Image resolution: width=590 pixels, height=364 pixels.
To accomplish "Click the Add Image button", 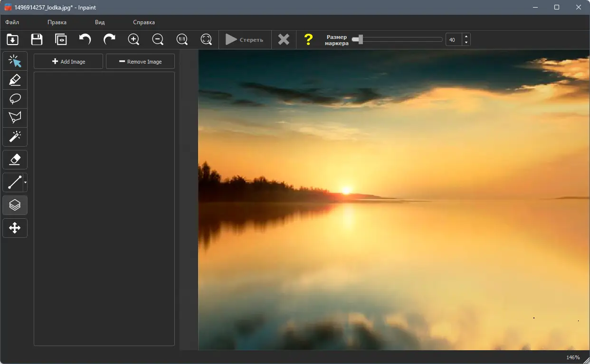I will (68, 62).
